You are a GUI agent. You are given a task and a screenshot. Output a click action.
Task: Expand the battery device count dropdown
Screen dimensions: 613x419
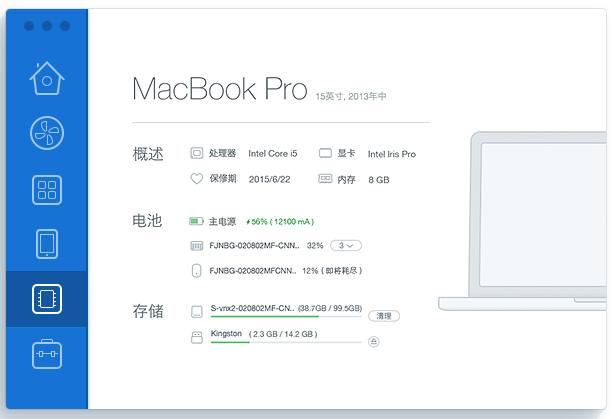(346, 245)
